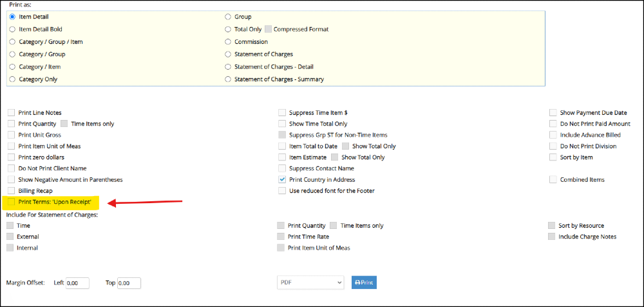The image size is (644, 307).
Task: Uncheck Print Country in Address
Action: click(282, 179)
